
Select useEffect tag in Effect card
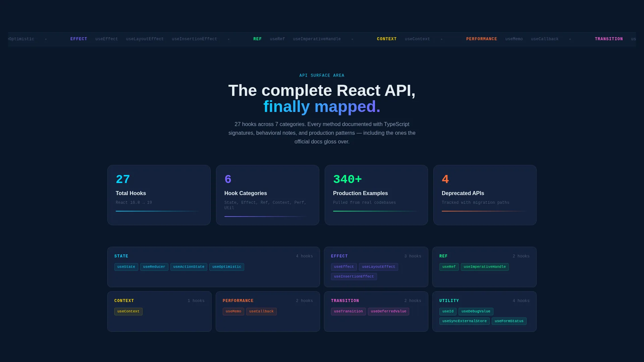tap(344, 267)
